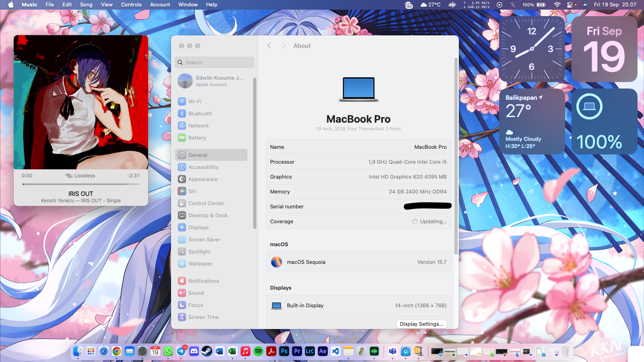
Task: Open the Help menu
Action: pos(212,5)
